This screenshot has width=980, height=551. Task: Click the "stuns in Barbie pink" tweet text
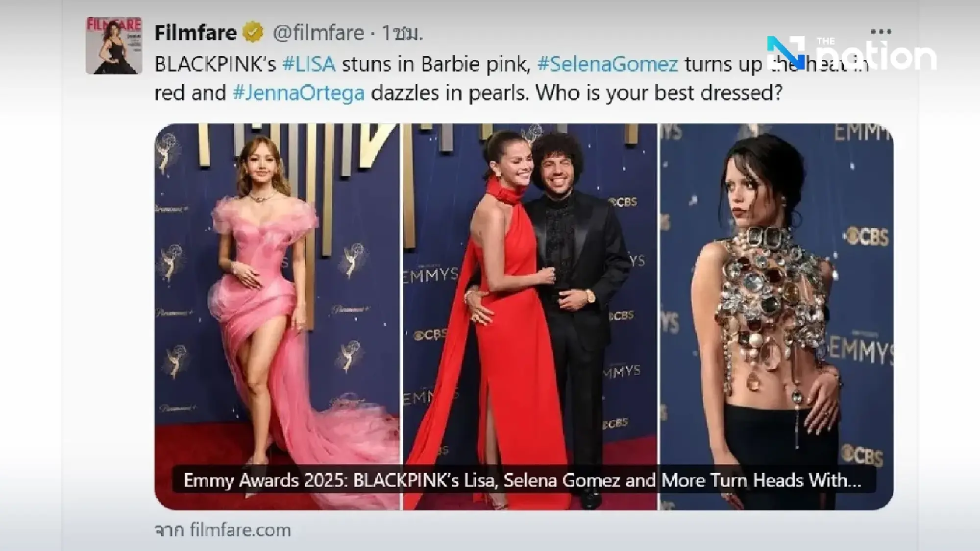[436, 64]
